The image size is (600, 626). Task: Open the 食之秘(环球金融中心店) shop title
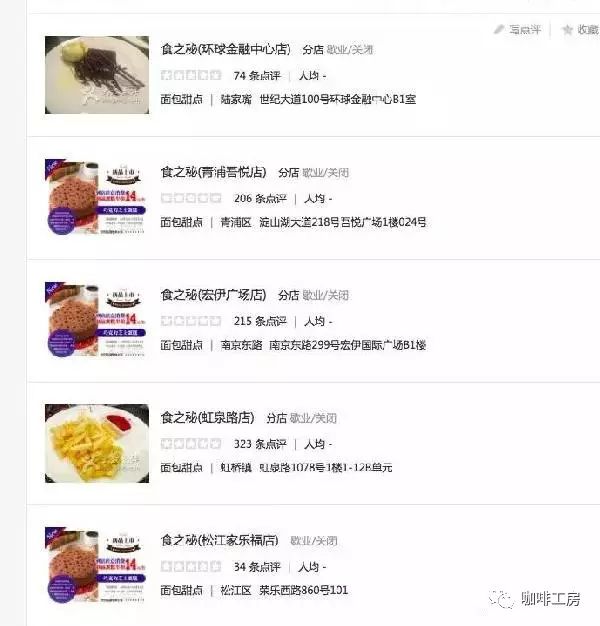pos(226,49)
